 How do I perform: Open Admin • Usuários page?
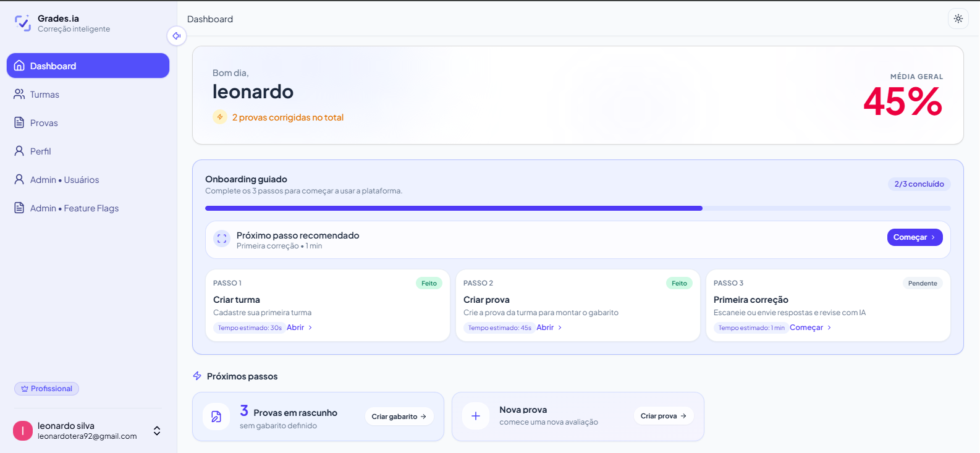click(88, 179)
